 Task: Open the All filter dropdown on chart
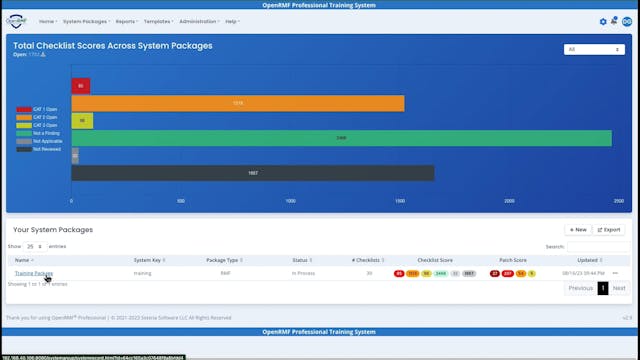coord(594,49)
